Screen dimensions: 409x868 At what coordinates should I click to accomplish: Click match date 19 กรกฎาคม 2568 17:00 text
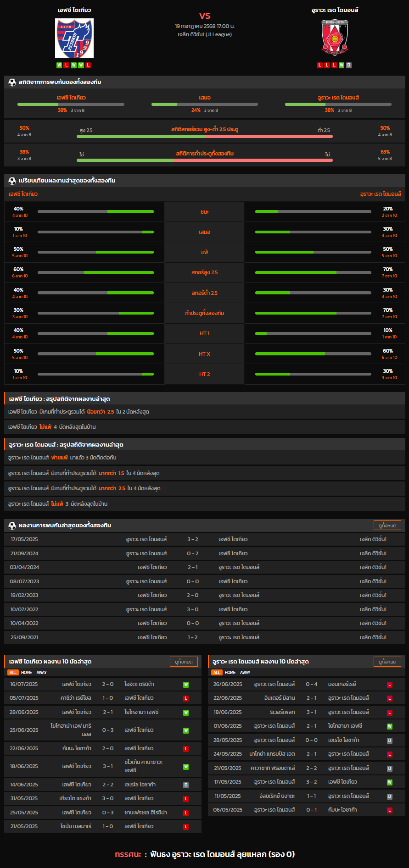[x=205, y=26]
